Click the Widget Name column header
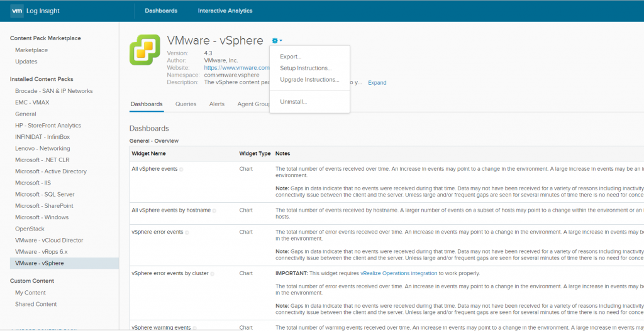The image size is (644, 331). pyautogui.click(x=148, y=153)
